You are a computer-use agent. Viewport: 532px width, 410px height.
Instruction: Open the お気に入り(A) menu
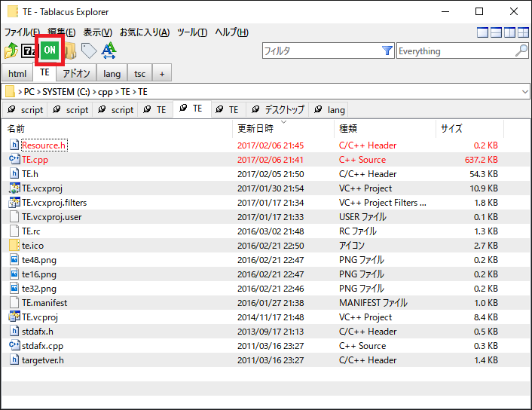(145, 32)
